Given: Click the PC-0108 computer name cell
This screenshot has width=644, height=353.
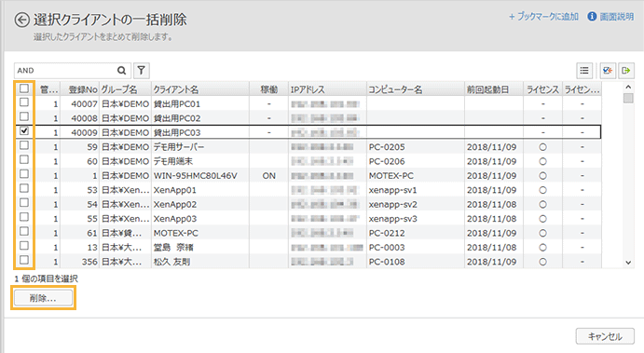Looking at the screenshot, I should pyautogui.click(x=416, y=262).
